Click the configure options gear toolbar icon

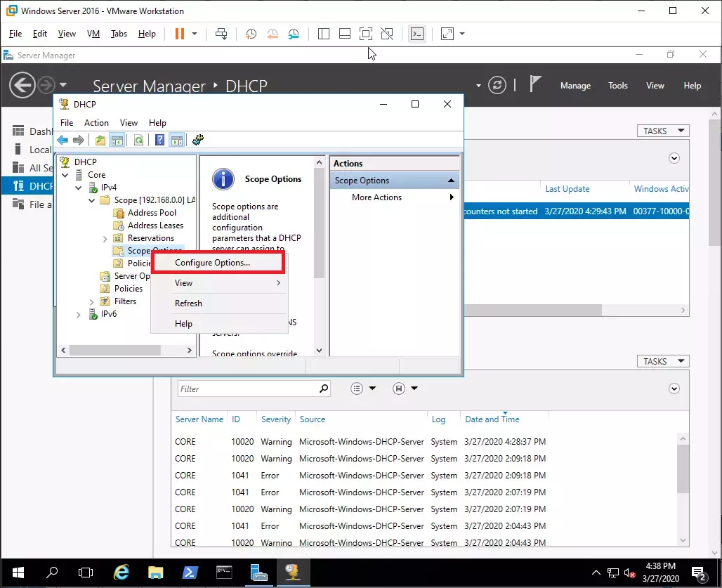pyautogui.click(x=198, y=140)
